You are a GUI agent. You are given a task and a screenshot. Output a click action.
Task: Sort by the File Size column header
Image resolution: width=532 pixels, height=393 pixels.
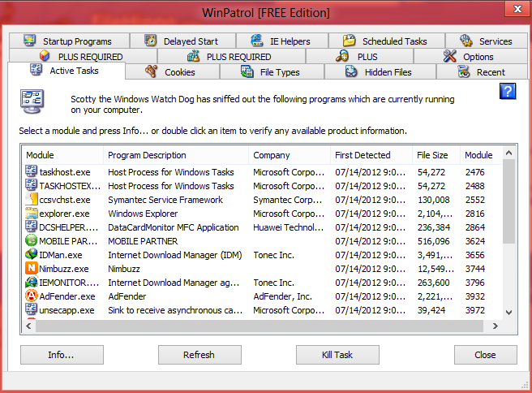436,155
